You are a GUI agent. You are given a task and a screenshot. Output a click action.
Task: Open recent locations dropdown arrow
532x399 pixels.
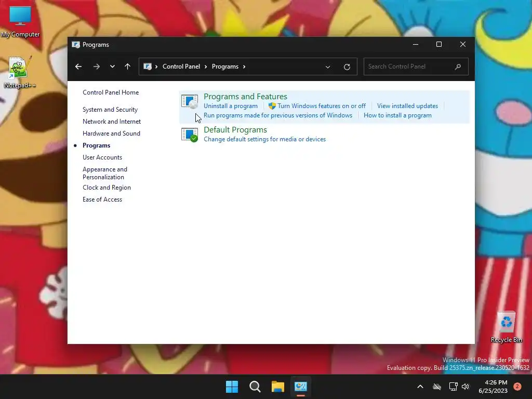112,66
